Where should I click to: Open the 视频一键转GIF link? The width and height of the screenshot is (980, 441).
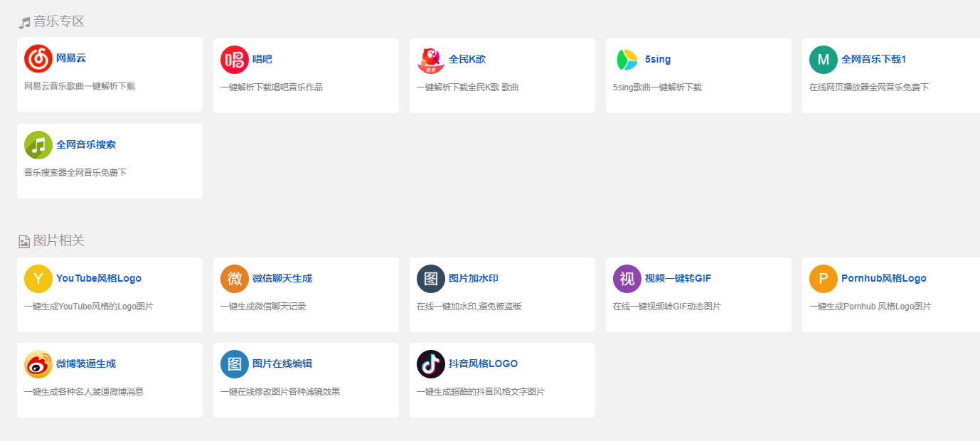tap(678, 279)
